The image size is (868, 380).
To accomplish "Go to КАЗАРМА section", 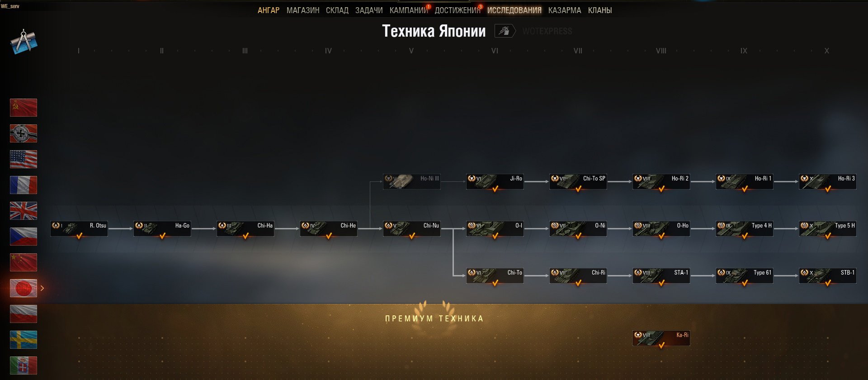I will pos(565,10).
